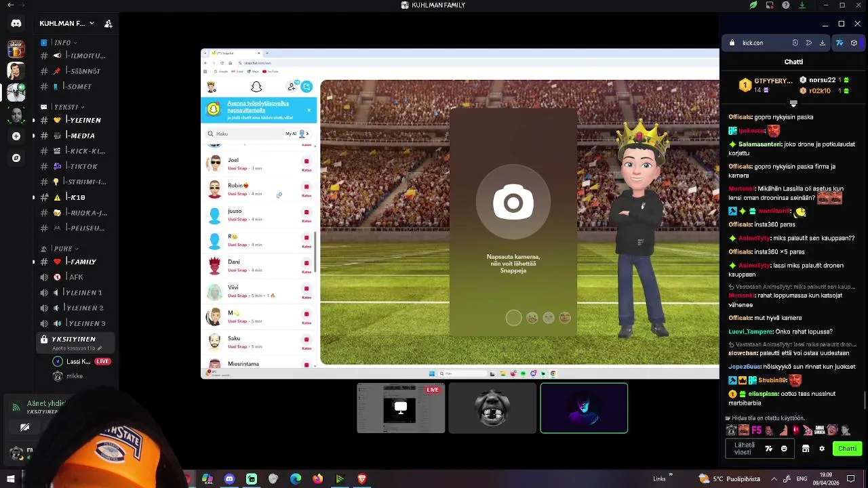Click the Add a Server plus icon

(x=16, y=136)
